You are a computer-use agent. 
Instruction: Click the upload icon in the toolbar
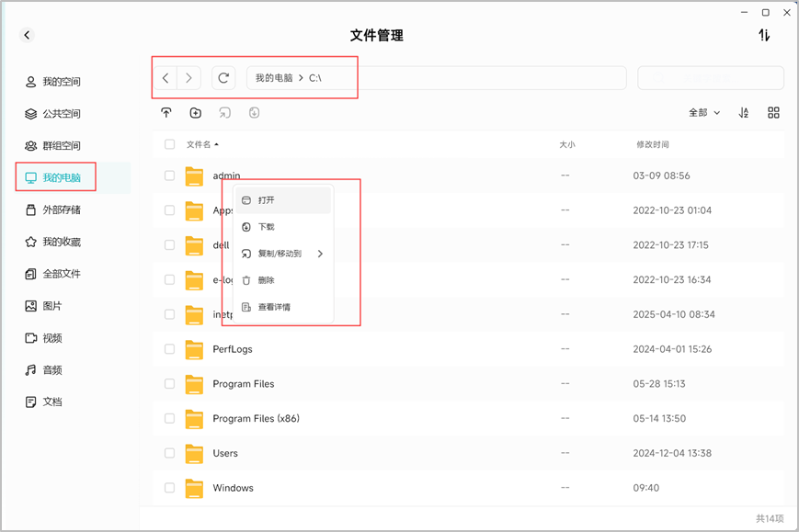[x=166, y=112]
